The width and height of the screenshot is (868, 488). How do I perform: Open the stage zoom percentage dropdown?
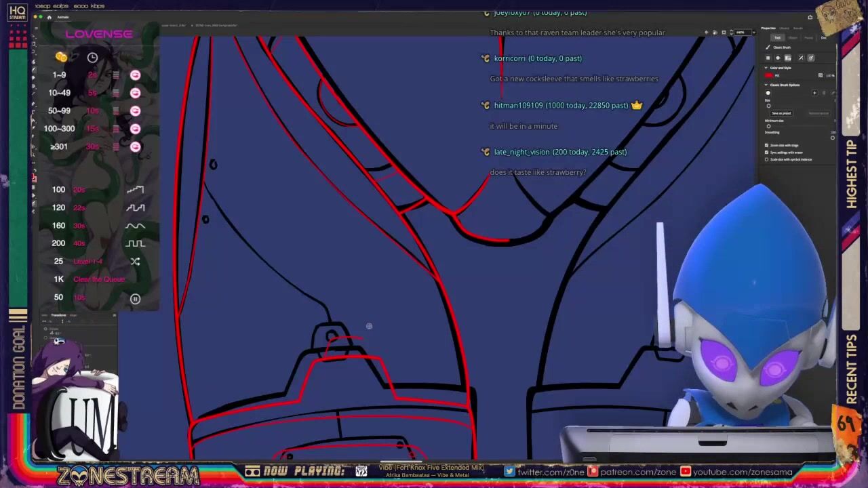pos(744,33)
